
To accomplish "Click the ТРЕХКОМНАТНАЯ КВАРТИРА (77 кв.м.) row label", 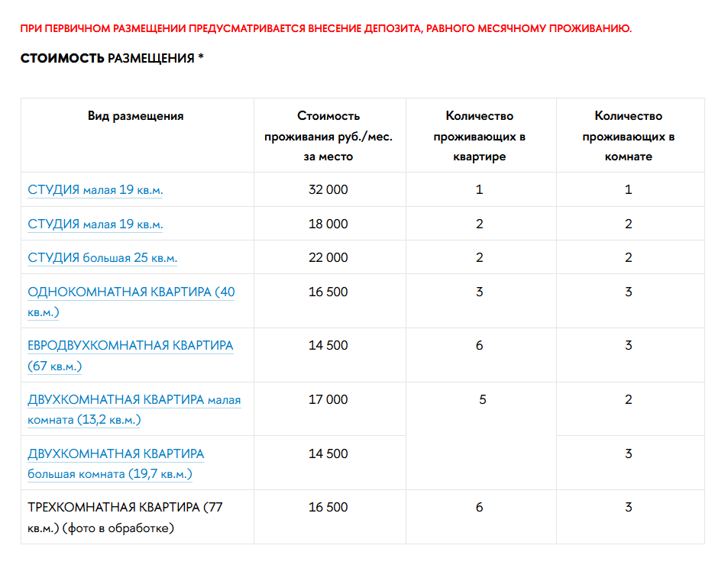I will pyautogui.click(x=125, y=508).
